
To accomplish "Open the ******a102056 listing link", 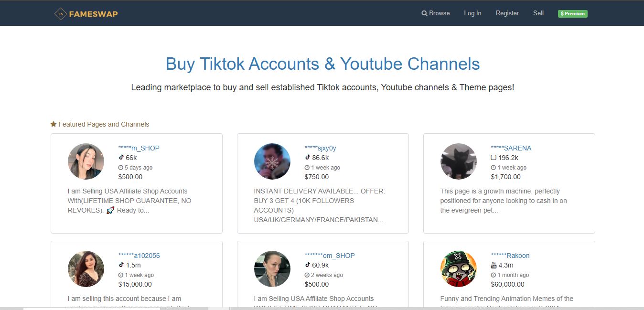I will pyautogui.click(x=139, y=256).
